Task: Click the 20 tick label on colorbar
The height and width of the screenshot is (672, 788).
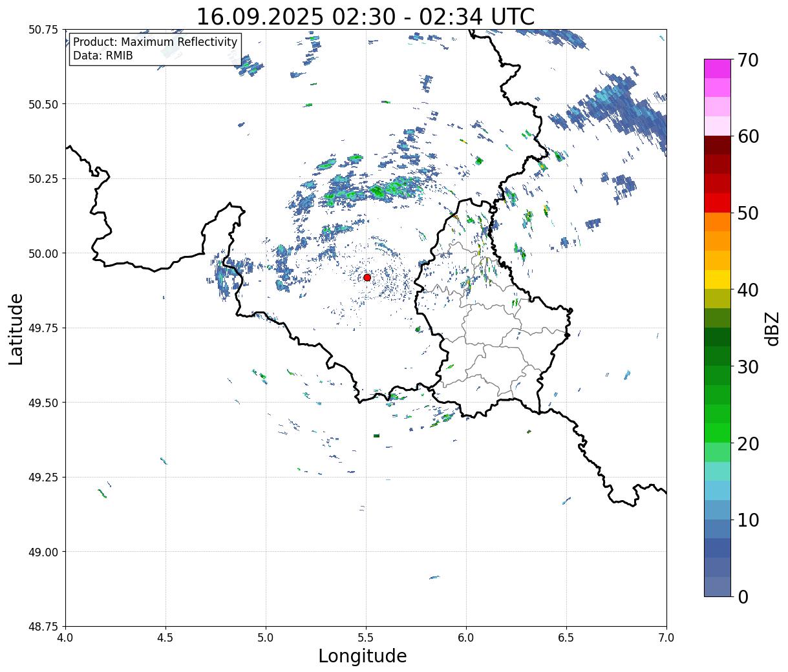Action: tap(747, 443)
